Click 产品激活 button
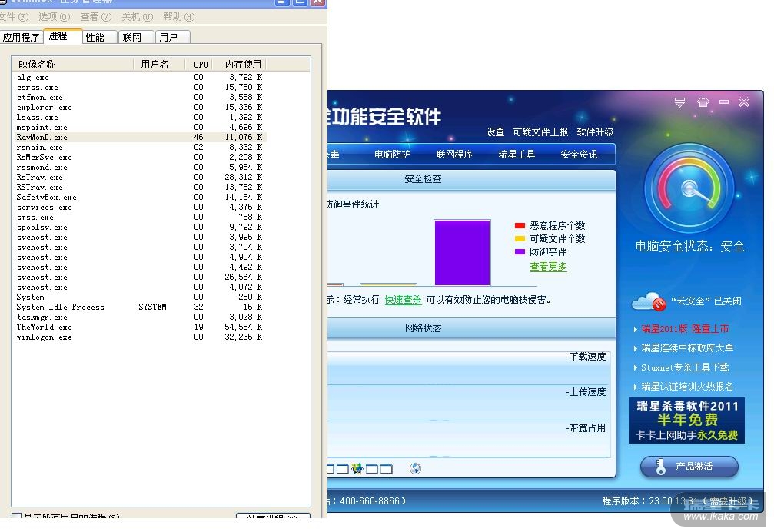 click(x=689, y=467)
